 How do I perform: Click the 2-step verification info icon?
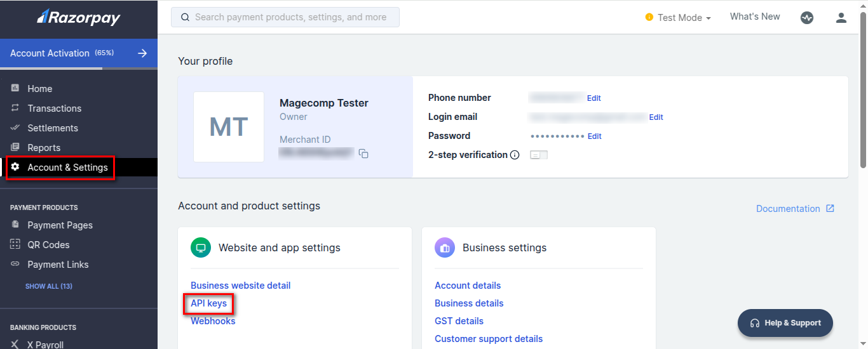coord(515,155)
